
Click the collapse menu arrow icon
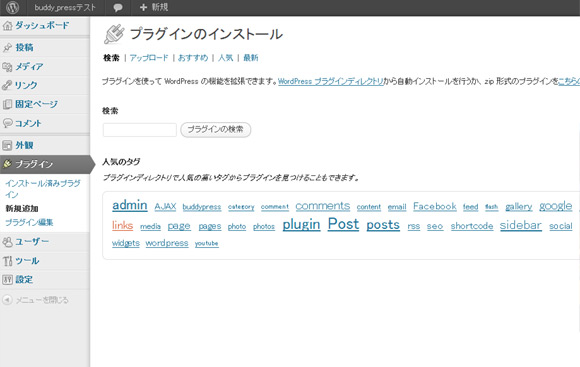[x=7, y=300]
